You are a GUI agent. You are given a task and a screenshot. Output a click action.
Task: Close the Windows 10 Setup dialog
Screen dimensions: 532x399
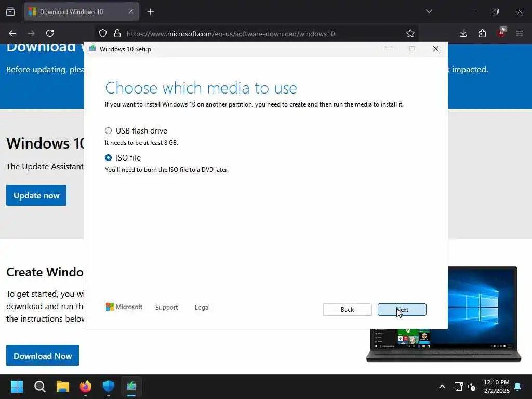point(436,49)
